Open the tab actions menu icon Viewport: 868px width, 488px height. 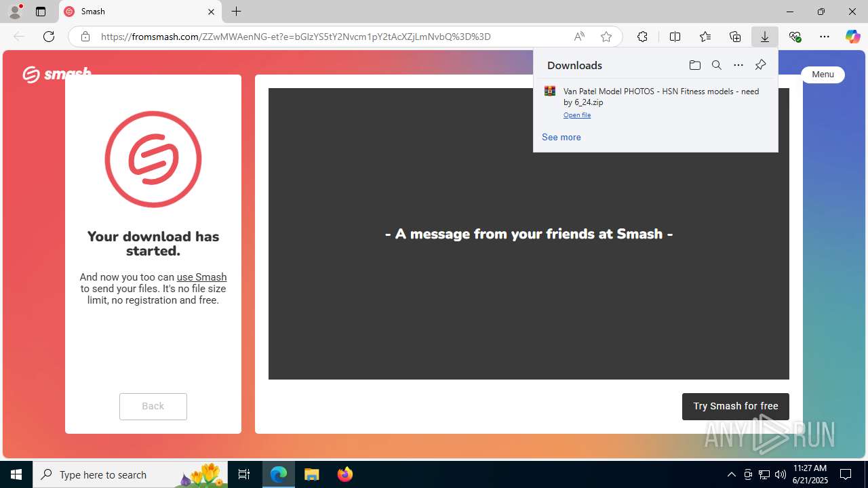click(x=41, y=12)
